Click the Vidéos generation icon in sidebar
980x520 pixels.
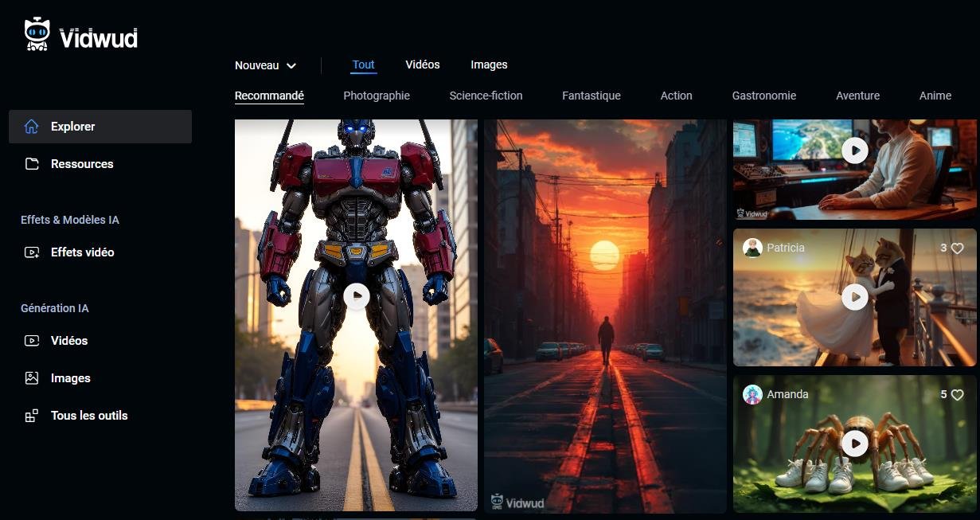click(x=32, y=341)
